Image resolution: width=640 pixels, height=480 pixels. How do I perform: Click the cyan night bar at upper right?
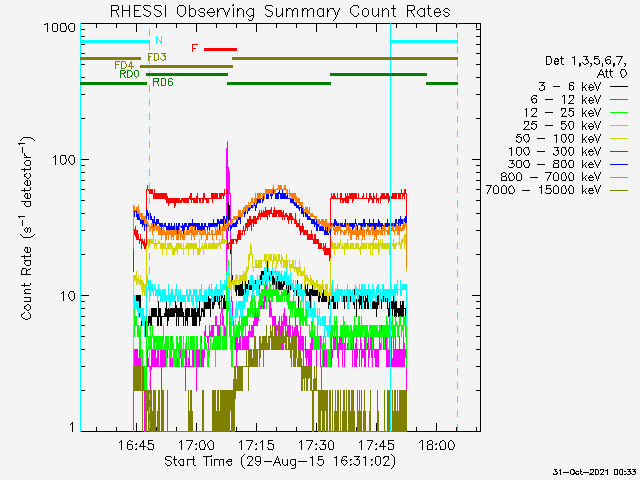click(424, 42)
